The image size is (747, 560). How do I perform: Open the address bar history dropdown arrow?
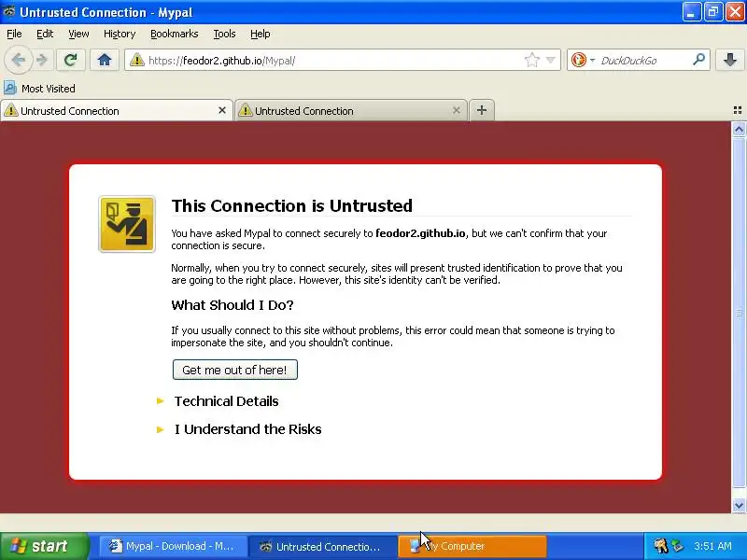551,60
